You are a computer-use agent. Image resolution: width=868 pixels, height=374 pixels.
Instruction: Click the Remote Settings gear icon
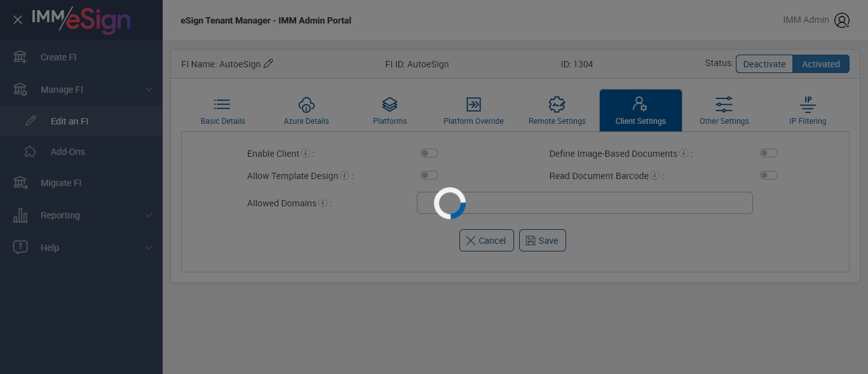[x=557, y=105]
